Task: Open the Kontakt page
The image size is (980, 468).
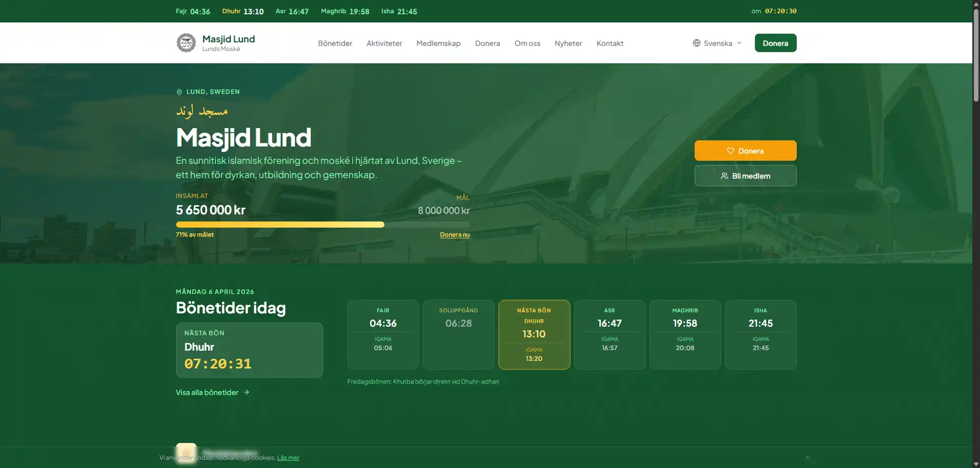Action: click(610, 43)
